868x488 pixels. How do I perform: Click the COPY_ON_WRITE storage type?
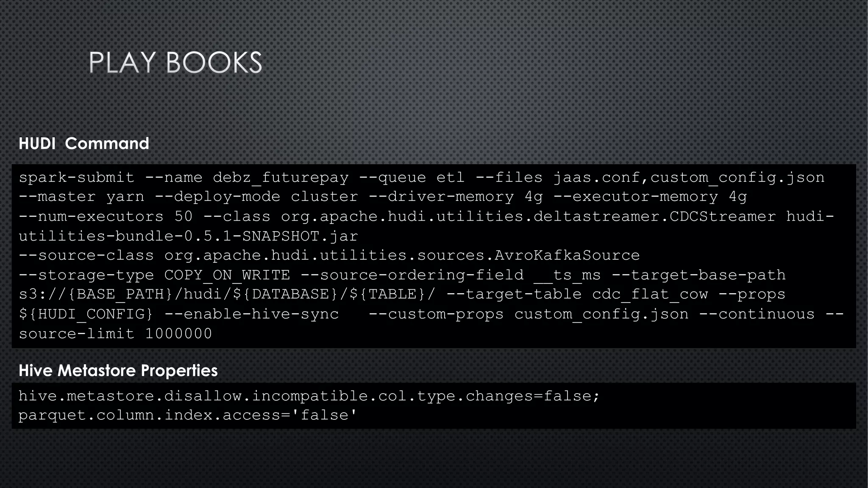(x=227, y=275)
